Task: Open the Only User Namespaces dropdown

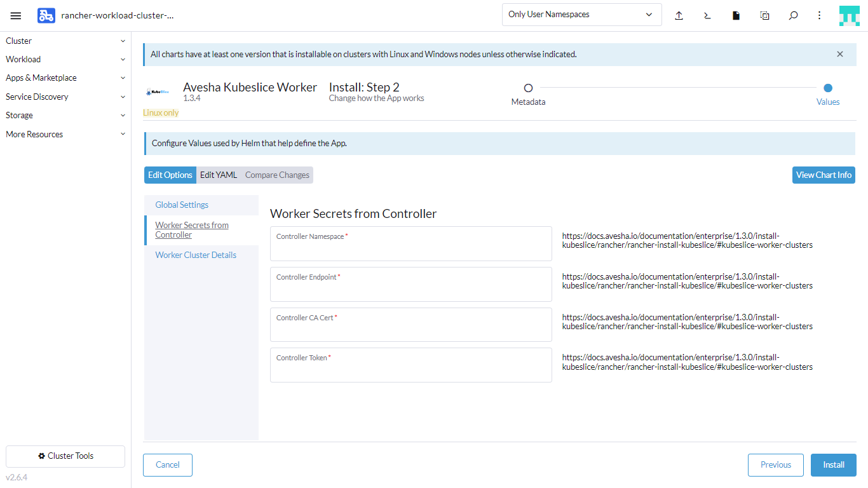Action: coord(581,15)
